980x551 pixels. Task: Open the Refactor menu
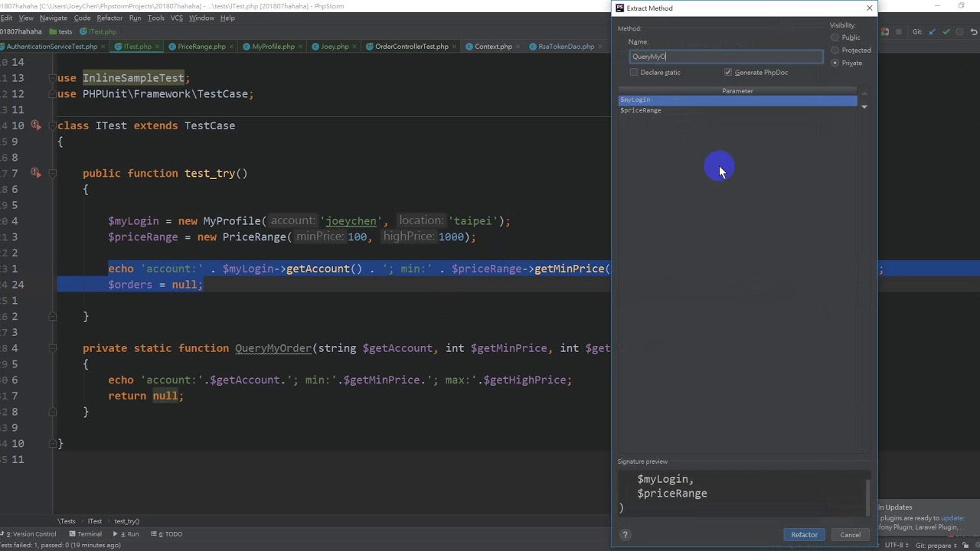point(109,18)
